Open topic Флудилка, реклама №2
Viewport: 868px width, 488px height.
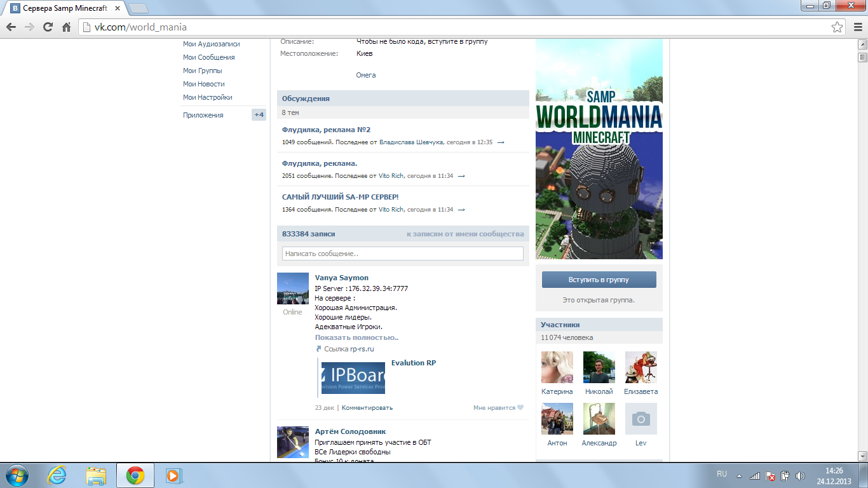[x=326, y=130]
